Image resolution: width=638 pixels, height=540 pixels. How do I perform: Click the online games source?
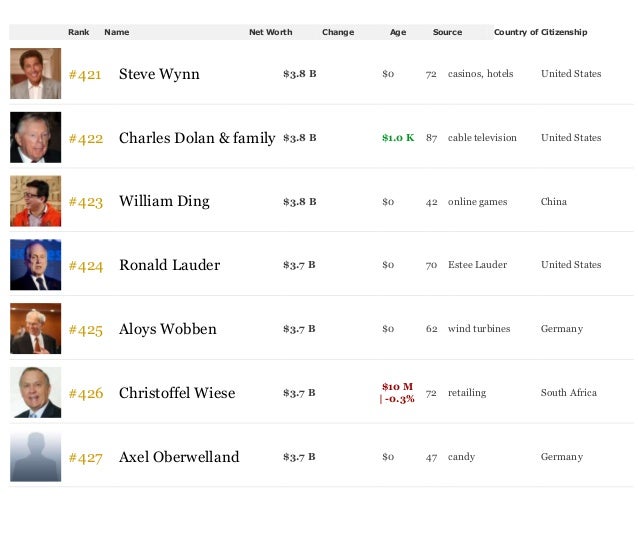(x=477, y=202)
